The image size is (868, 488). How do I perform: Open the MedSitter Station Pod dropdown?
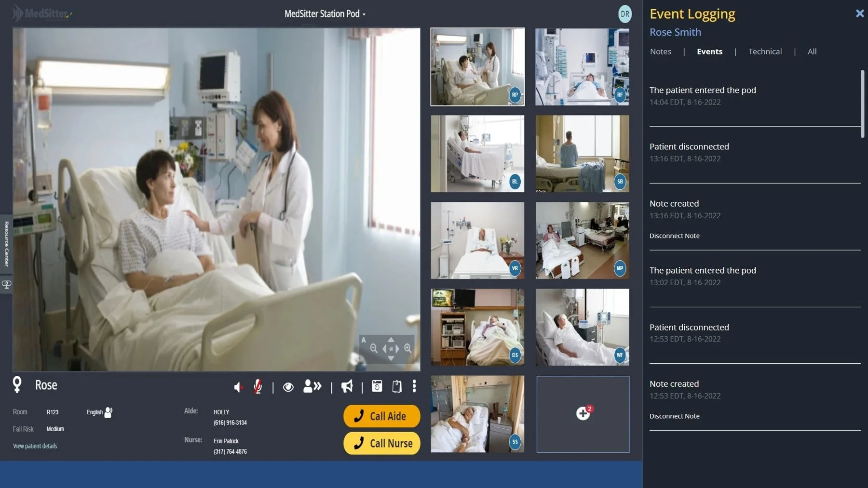point(325,14)
